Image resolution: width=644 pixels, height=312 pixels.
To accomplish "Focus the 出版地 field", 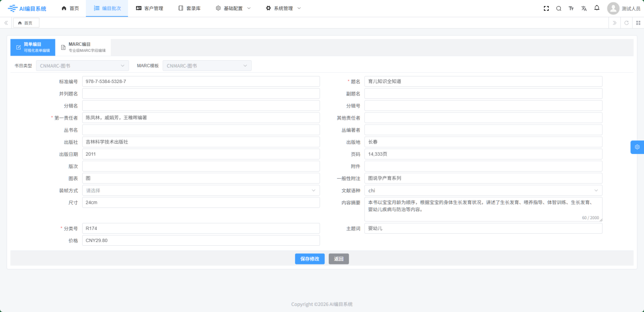I will pyautogui.click(x=483, y=142).
